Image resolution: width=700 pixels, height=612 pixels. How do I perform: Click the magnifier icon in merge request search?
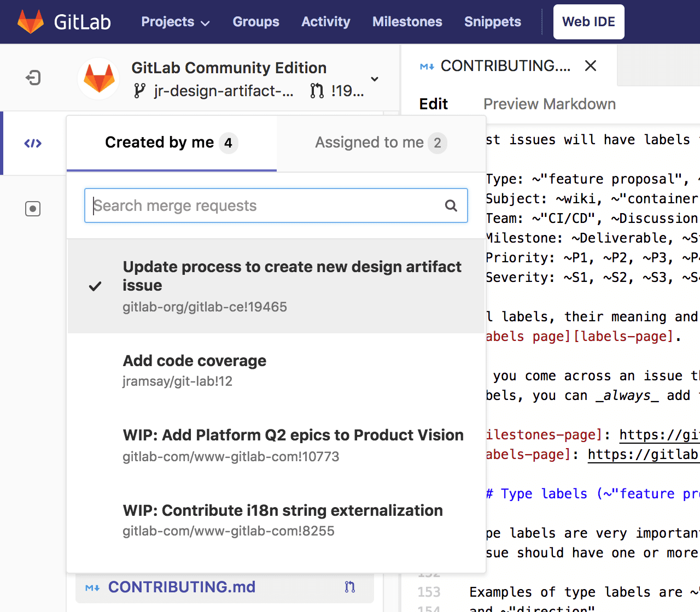coord(451,205)
